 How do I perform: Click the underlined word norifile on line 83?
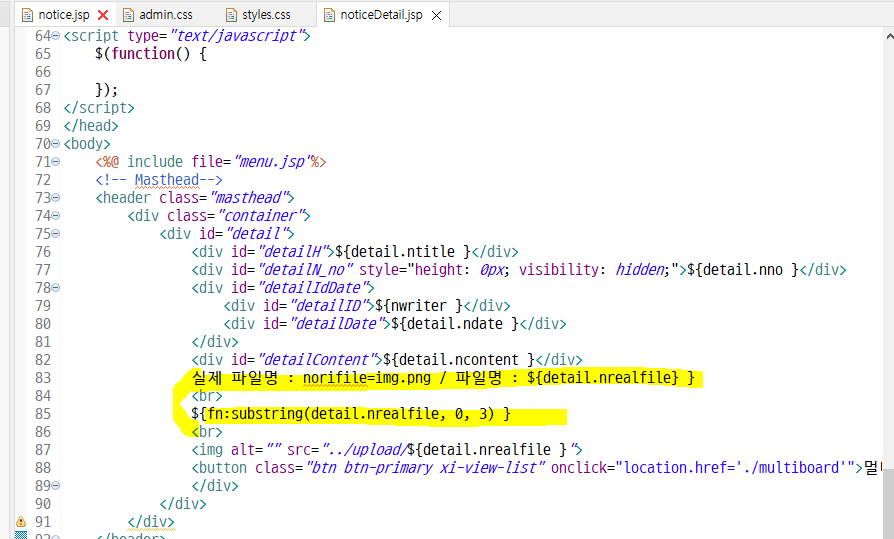335,378
